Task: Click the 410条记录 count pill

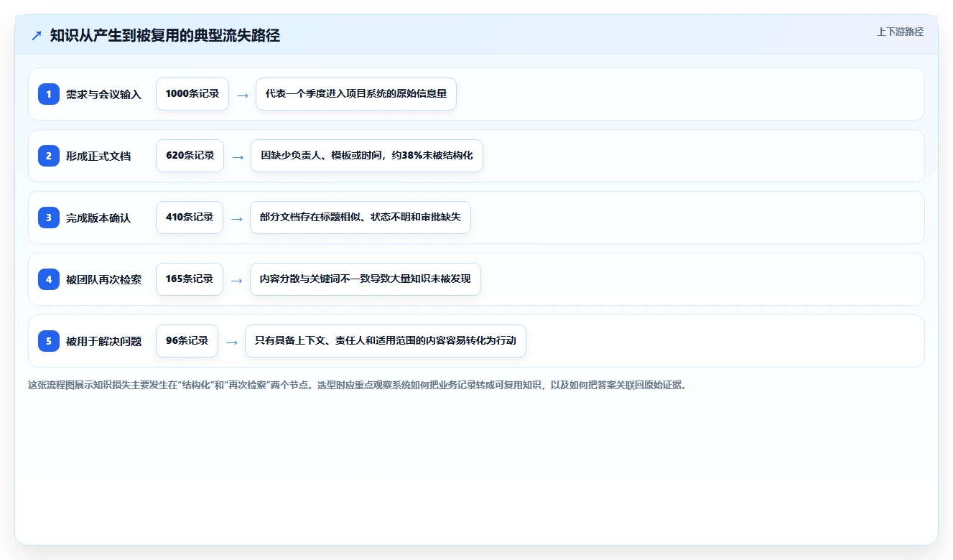Action: pos(190,218)
